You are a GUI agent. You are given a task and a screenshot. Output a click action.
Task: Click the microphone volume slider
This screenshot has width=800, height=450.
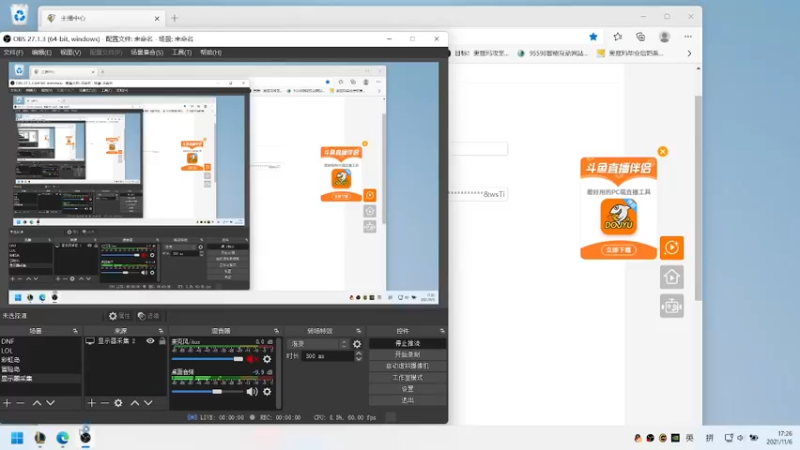click(x=207, y=359)
